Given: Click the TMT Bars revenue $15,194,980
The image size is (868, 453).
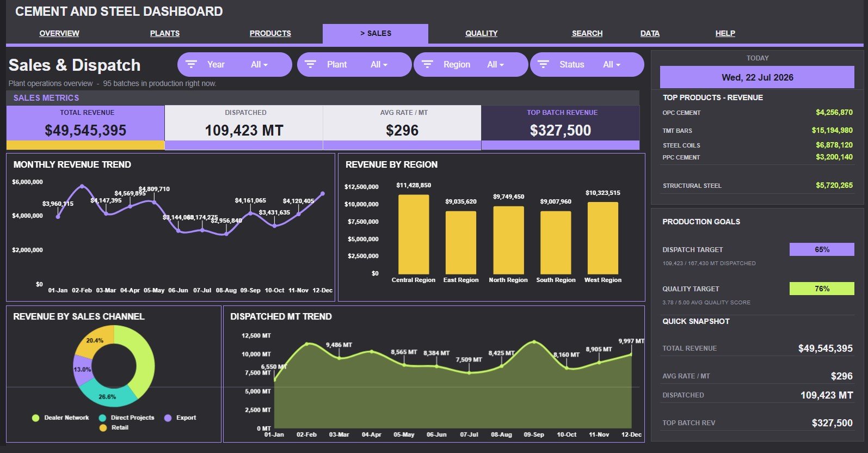Looking at the screenshot, I should pyautogui.click(x=832, y=130).
